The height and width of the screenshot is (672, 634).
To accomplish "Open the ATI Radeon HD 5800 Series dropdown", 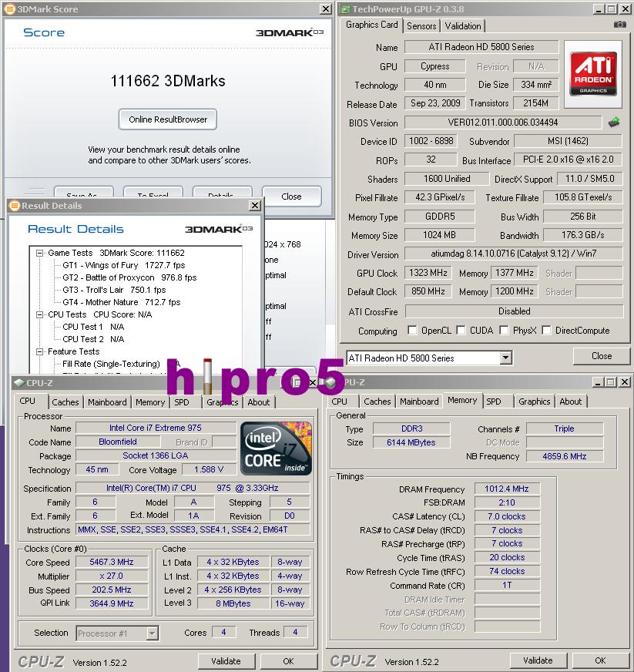I will tap(506, 358).
